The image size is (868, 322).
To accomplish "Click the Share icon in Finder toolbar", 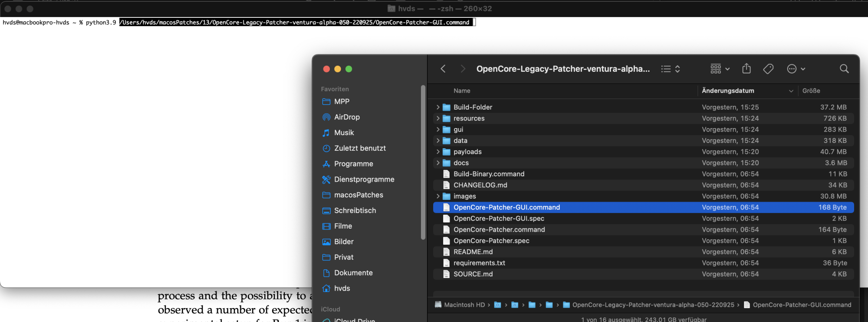I will click(x=746, y=68).
